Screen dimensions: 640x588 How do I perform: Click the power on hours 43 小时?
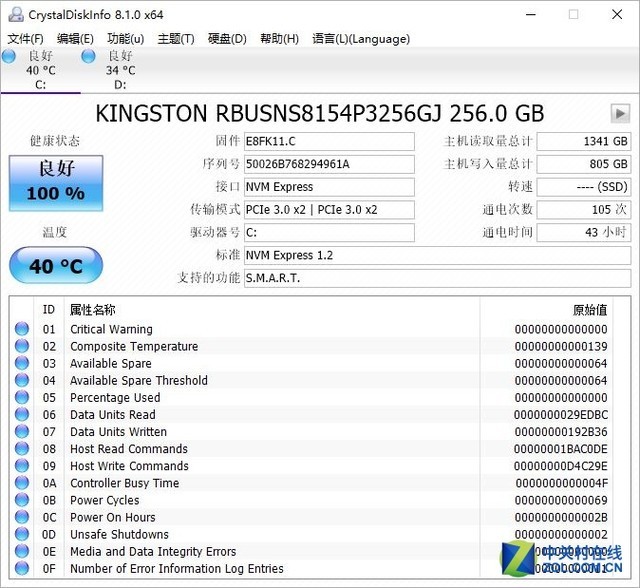[x=584, y=233]
